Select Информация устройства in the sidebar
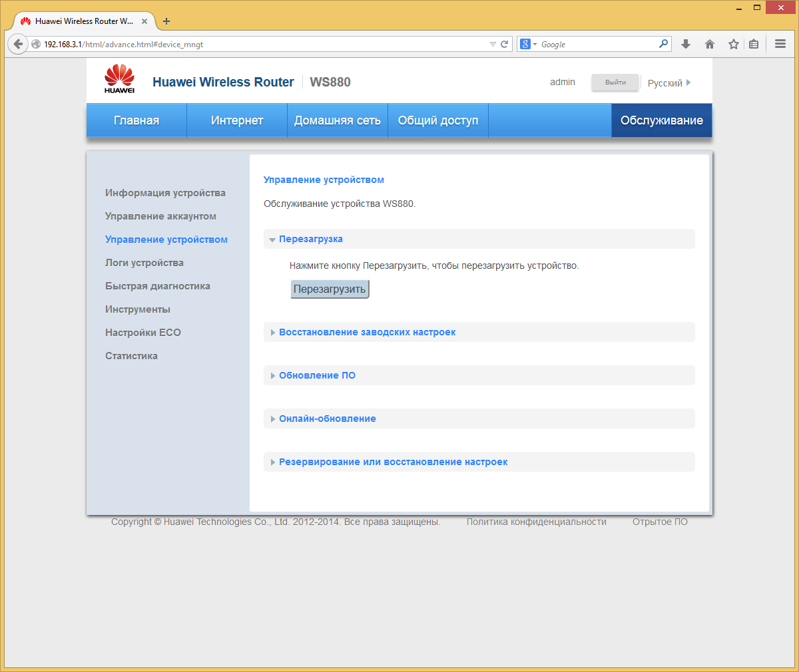This screenshot has width=799, height=672. 165,193
